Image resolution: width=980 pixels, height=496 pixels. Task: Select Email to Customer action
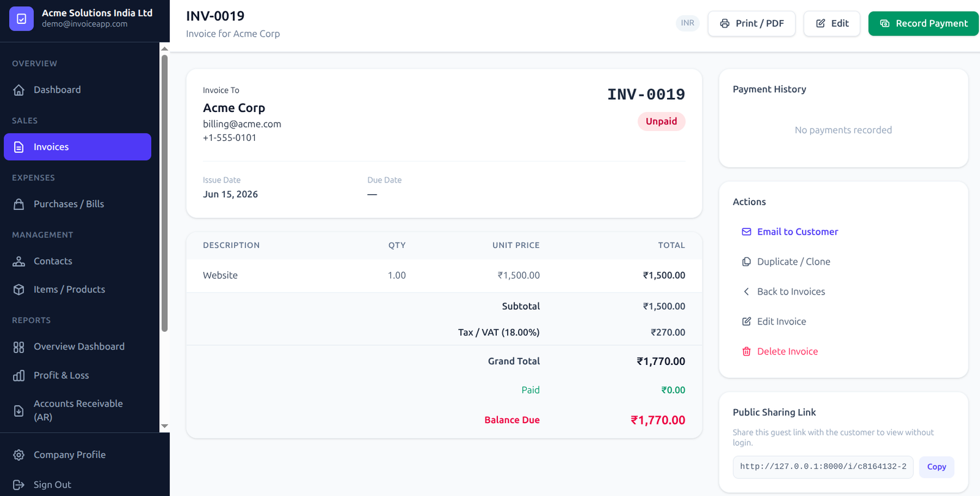coord(843,232)
